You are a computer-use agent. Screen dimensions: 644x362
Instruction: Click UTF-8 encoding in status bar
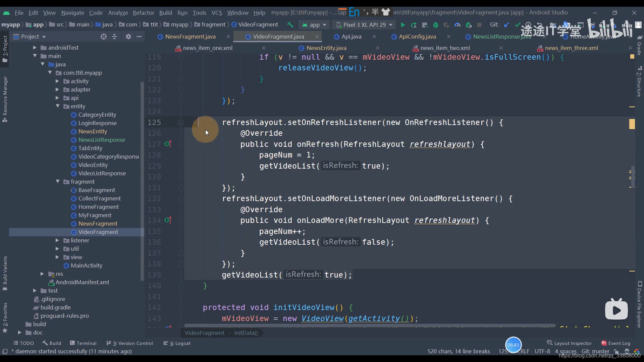542,351
